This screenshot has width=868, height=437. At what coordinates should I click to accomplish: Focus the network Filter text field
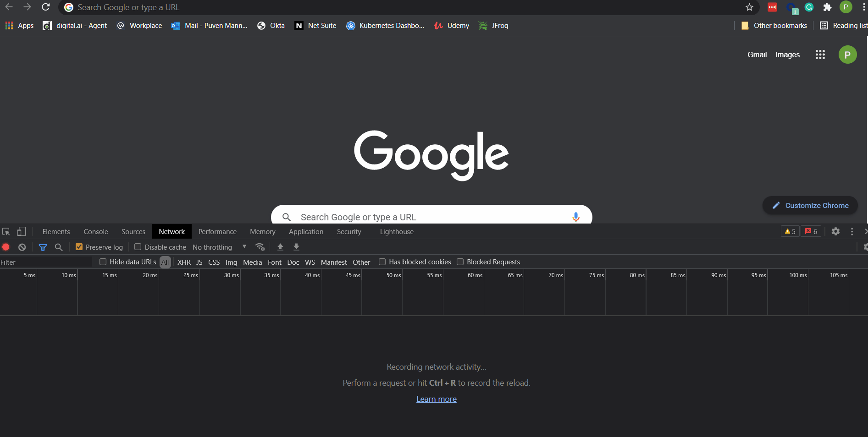click(46, 262)
